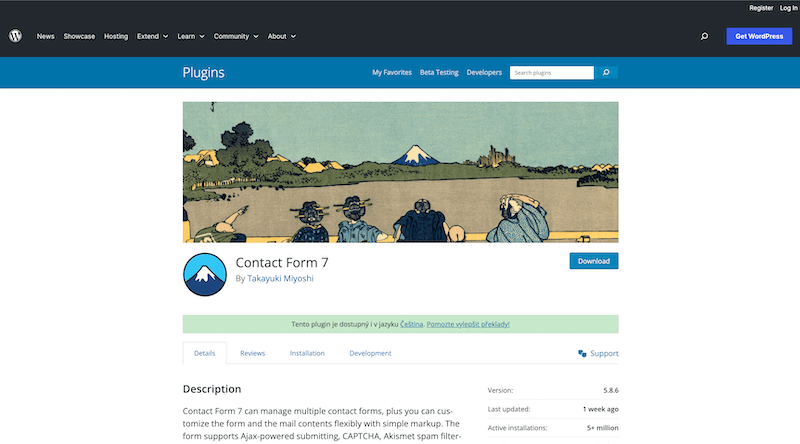Go to News in top navigation
Viewport: 800px width, 444px height.
[45, 36]
